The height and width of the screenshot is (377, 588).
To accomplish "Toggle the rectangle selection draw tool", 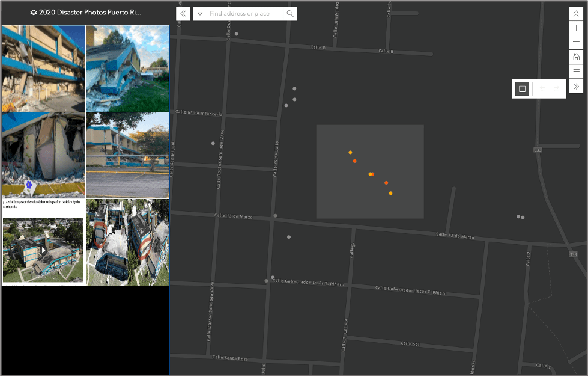I will coord(522,88).
